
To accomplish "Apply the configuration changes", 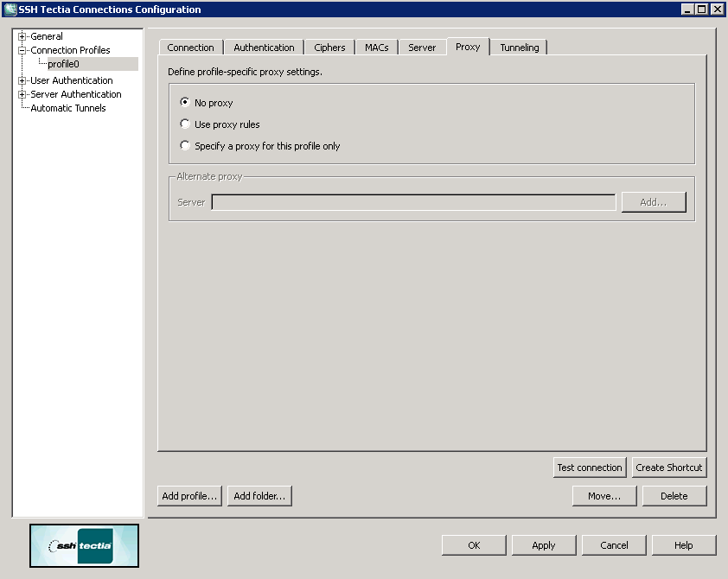I will pos(544,544).
